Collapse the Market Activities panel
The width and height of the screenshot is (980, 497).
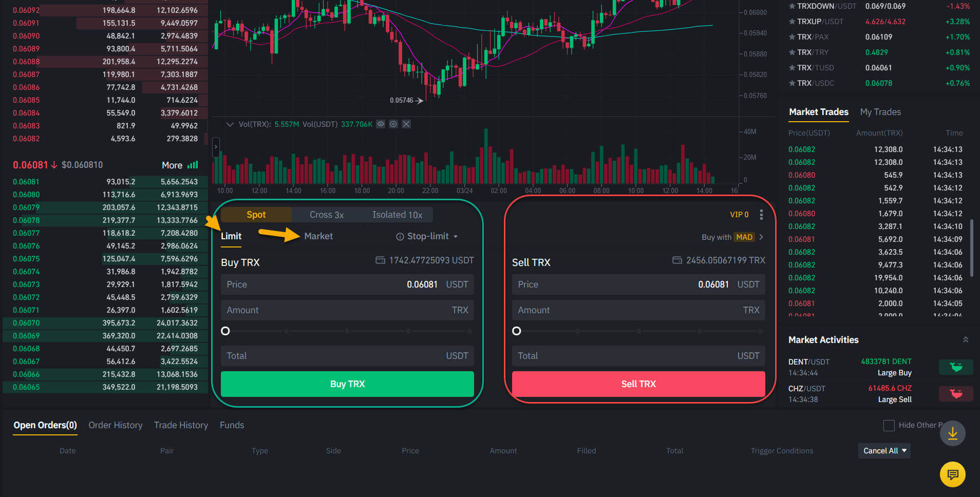(x=966, y=340)
